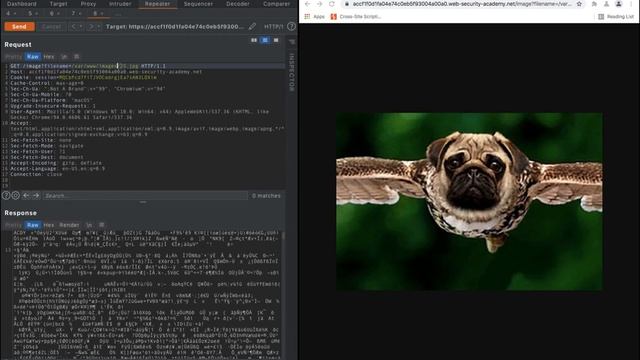Viewport: 640px width, 360px height.
Task: Jump to previous search match arrow
Action: [x=26, y=196]
